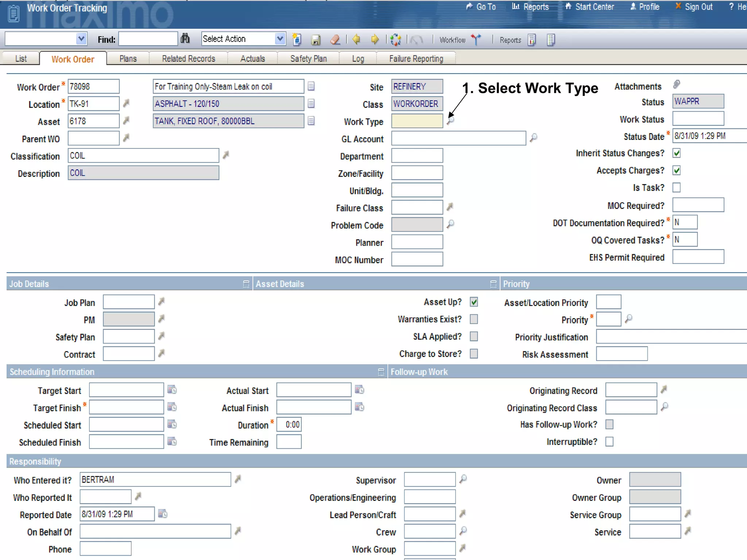
Task: Click the New Work Order toolbar icon
Action: [x=297, y=39]
